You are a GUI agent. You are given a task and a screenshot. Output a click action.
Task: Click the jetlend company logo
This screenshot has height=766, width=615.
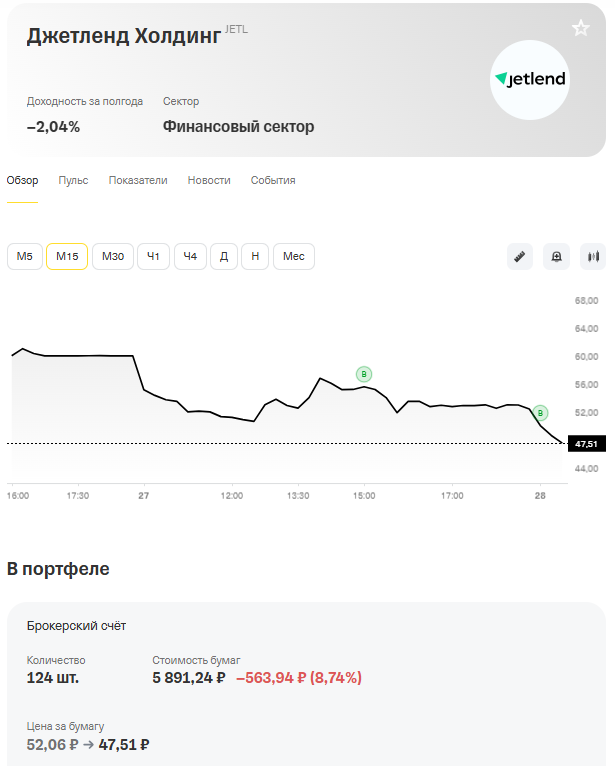point(530,80)
